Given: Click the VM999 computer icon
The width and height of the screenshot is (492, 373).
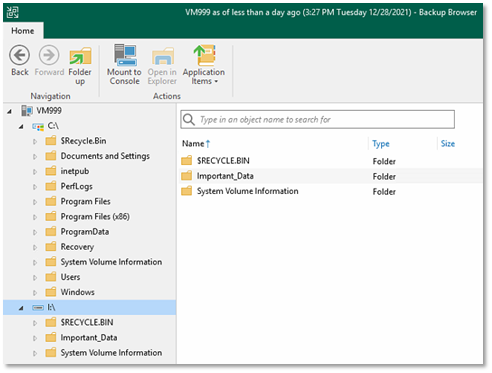Looking at the screenshot, I should click(27, 110).
